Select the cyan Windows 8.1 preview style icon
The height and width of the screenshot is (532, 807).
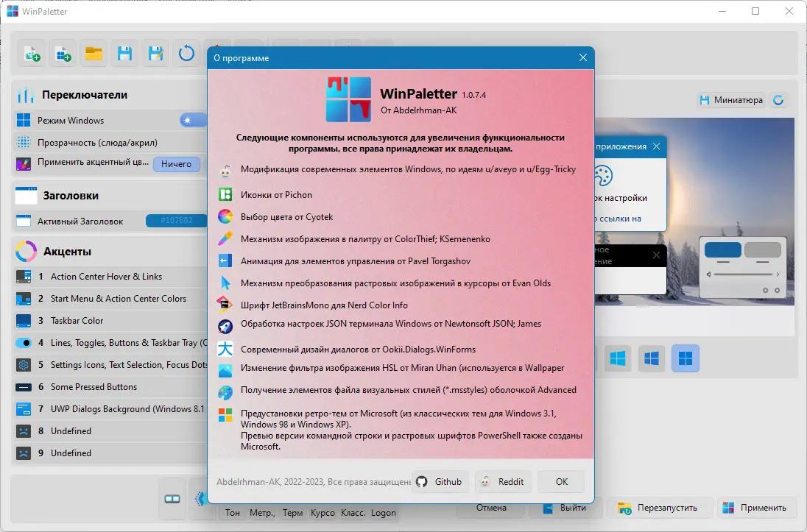618,358
